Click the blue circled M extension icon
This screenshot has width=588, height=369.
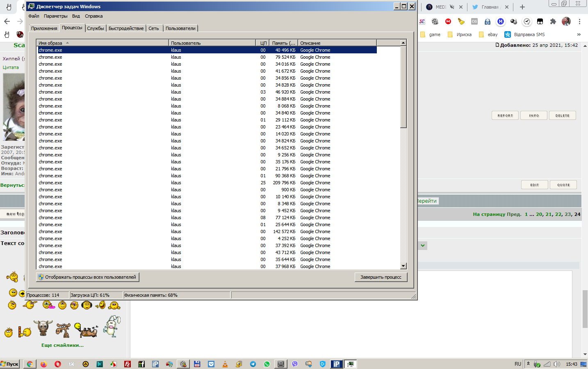click(x=501, y=21)
